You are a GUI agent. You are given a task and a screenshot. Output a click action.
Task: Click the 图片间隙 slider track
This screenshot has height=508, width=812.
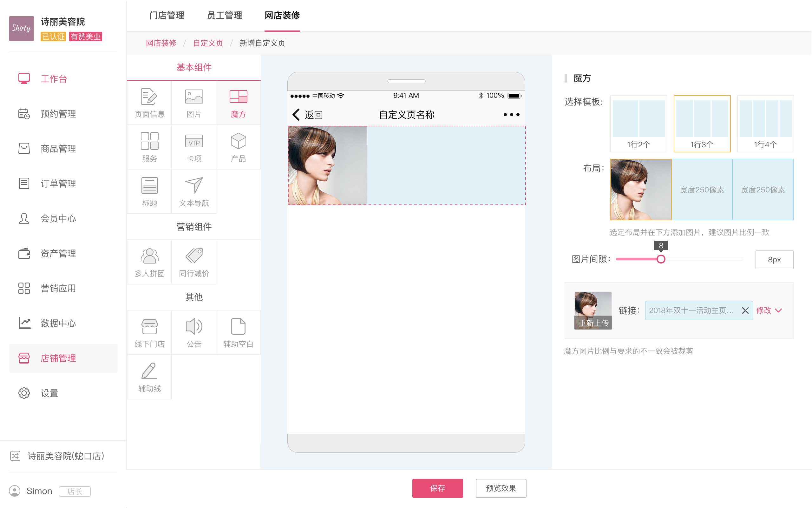tap(679, 259)
